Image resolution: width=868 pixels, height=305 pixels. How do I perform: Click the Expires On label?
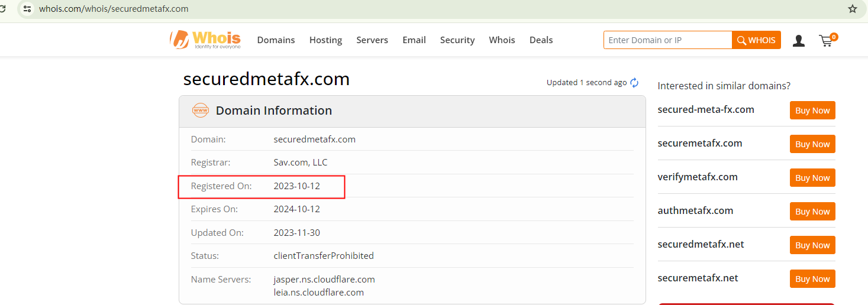pos(214,209)
